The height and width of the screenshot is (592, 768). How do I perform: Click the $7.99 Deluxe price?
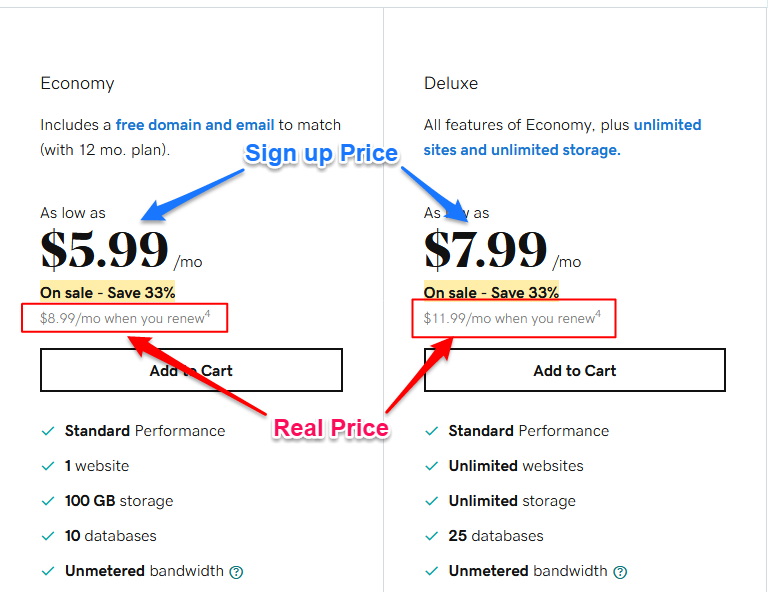pos(485,249)
